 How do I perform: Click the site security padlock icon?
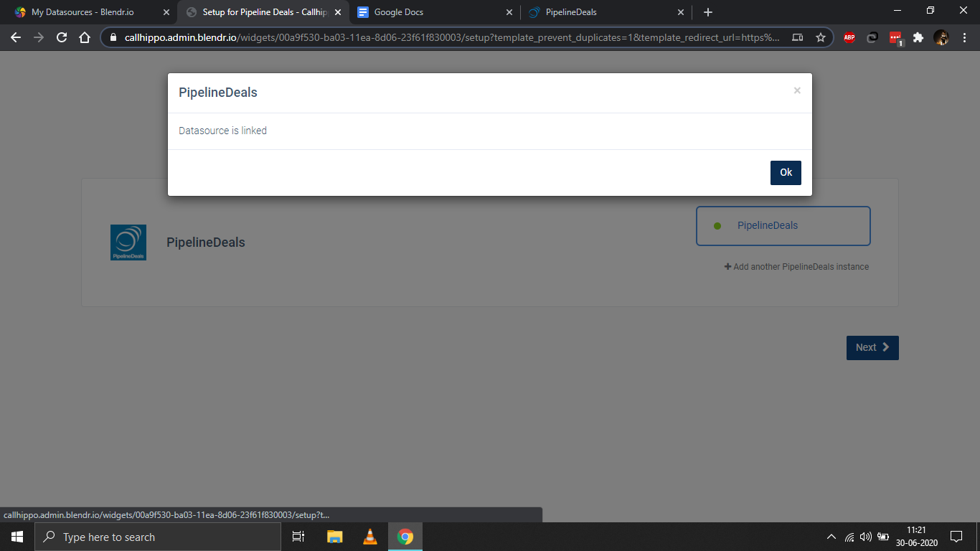[x=113, y=37]
